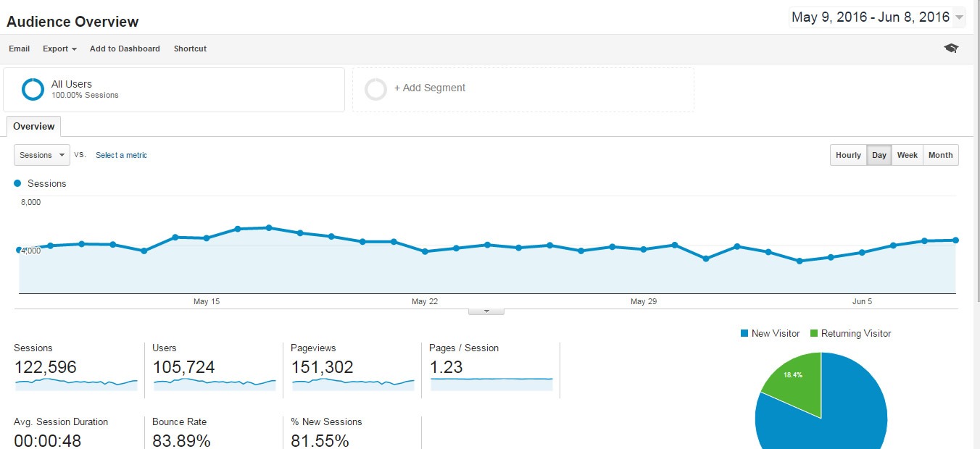Click Add to Dashboard
This screenshot has height=449, width=980.
coord(124,49)
